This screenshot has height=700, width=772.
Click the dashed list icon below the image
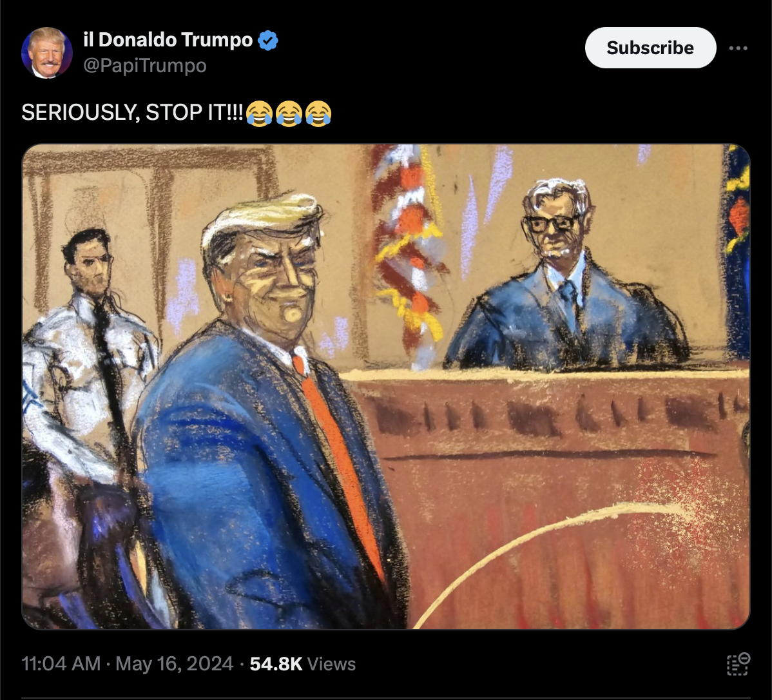tap(738, 664)
